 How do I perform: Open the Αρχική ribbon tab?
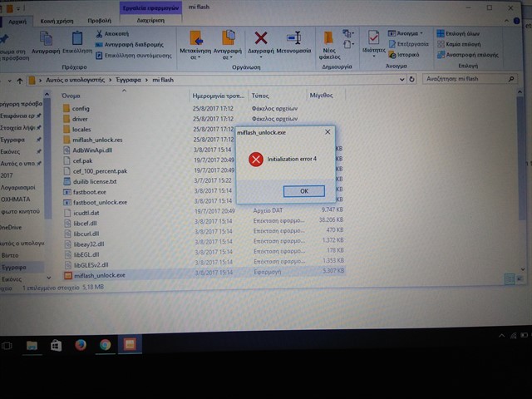click(x=17, y=22)
